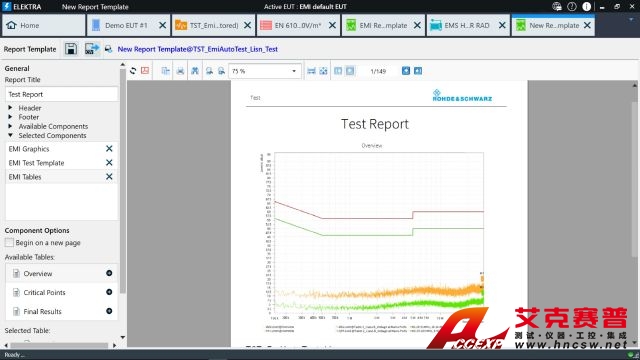The height and width of the screenshot is (360, 640).
Task: Click the refresh preview icon
Action: (133, 71)
